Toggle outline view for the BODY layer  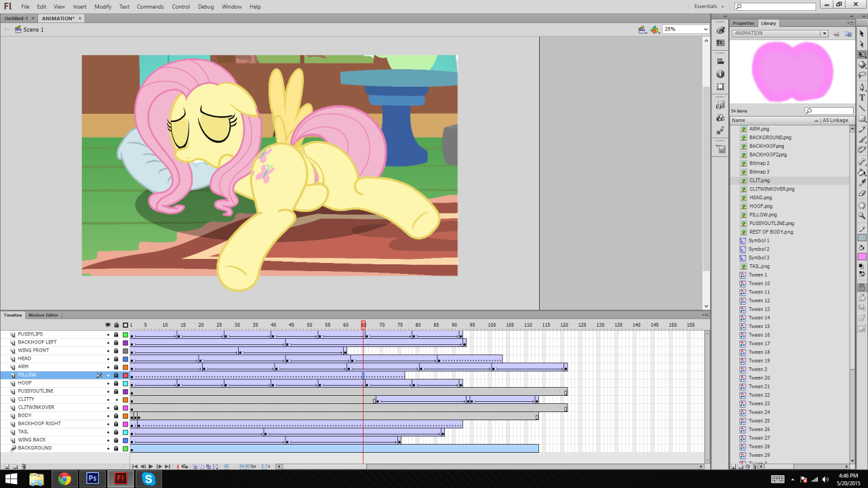click(x=125, y=415)
